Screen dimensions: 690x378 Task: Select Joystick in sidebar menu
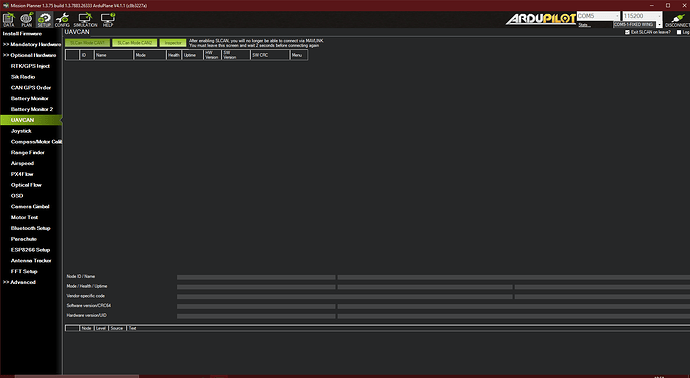(21, 131)
